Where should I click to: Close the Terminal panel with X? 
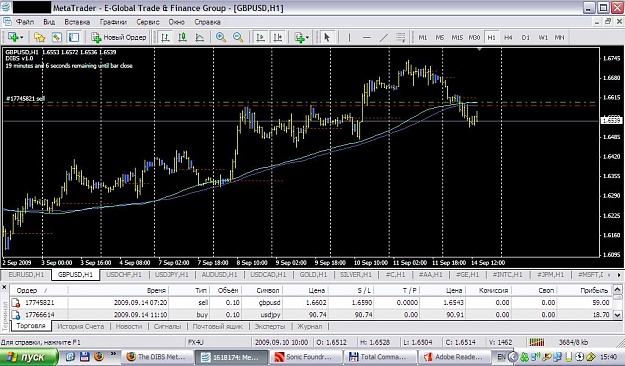[x=4, y=287]
